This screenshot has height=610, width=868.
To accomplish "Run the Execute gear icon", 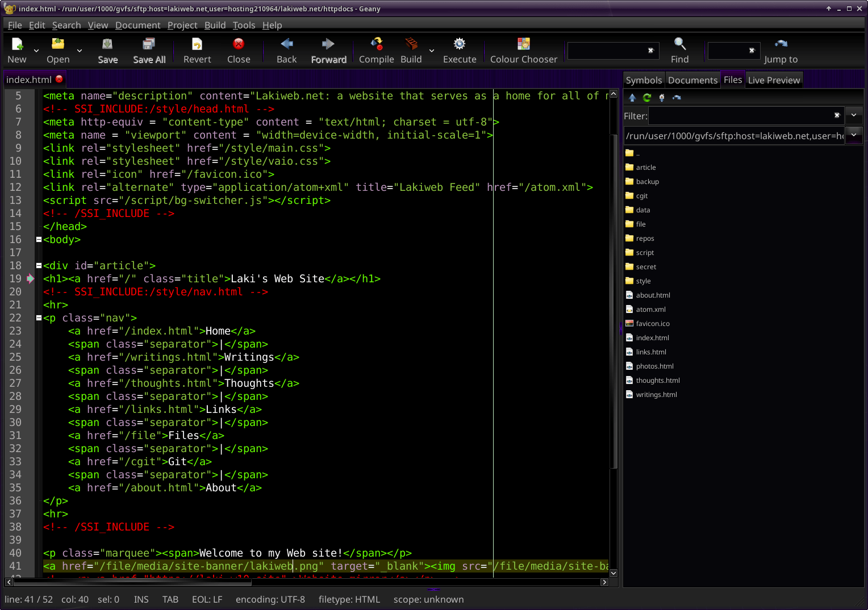I will click(x=459, y=44).
